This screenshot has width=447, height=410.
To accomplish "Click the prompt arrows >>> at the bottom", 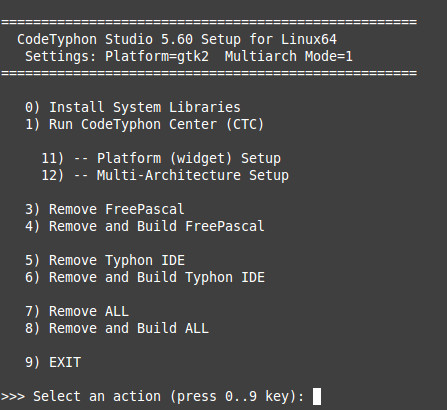I will click(x=13, y=396).
